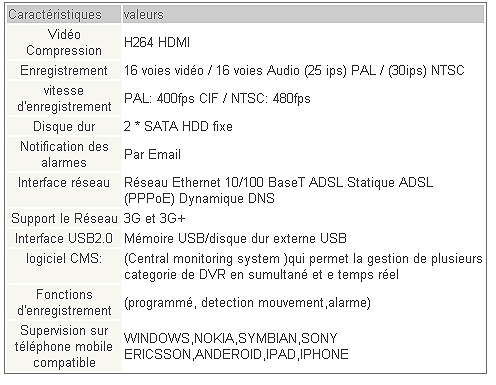
Task: Select the Disque dur label cell
Action: [x=64, y=126]
